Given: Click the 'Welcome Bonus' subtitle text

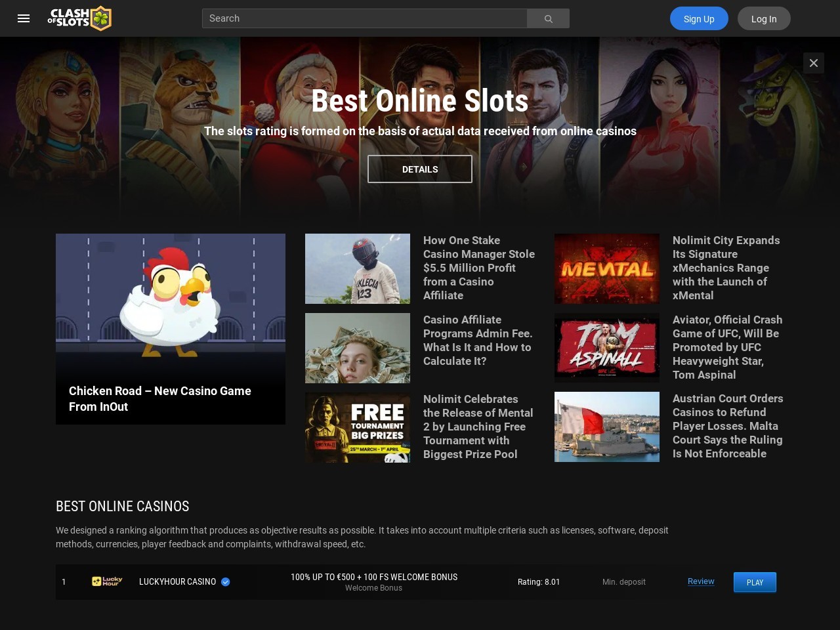Looking at the screenshot, I should tap(374, 588).
